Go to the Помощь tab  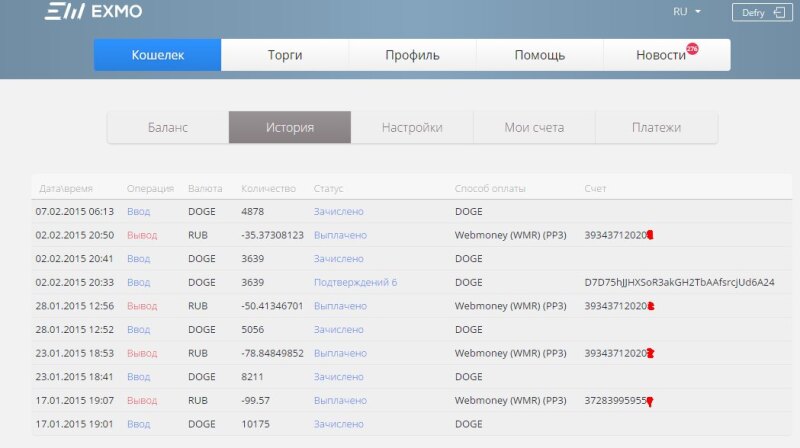coord(539,55)
